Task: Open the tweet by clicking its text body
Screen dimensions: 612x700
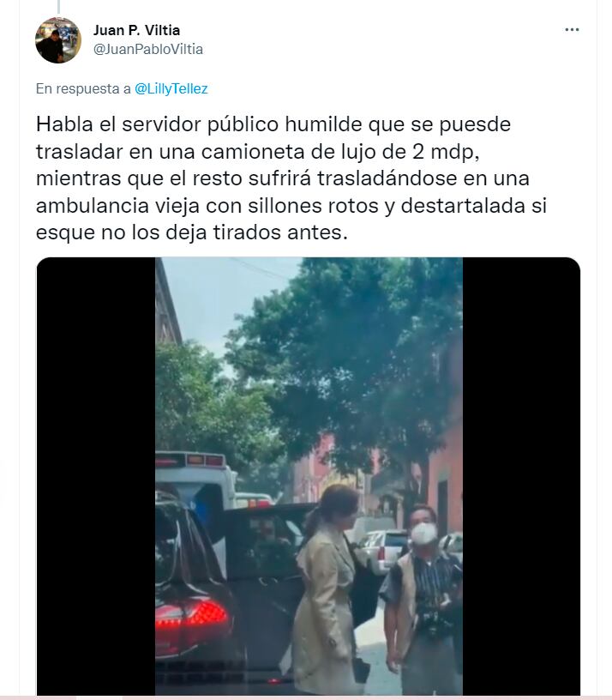Action: tap(291, 178)
